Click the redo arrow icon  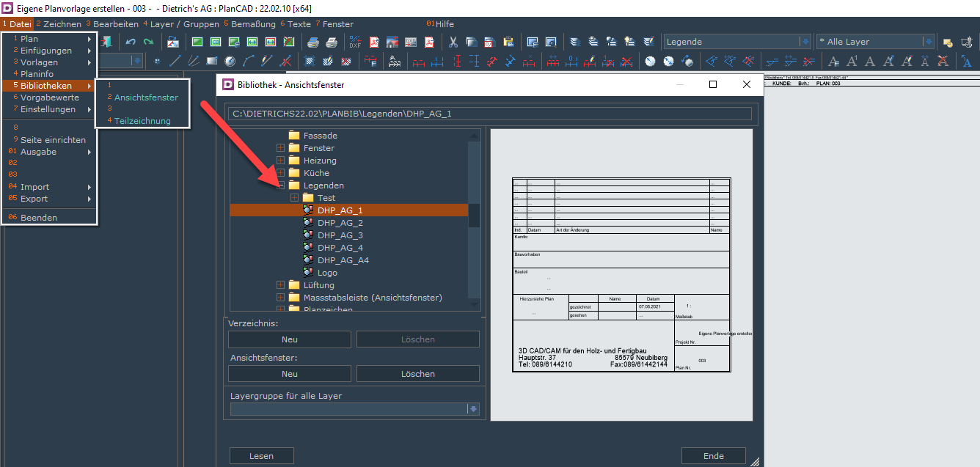click(148, 42)
